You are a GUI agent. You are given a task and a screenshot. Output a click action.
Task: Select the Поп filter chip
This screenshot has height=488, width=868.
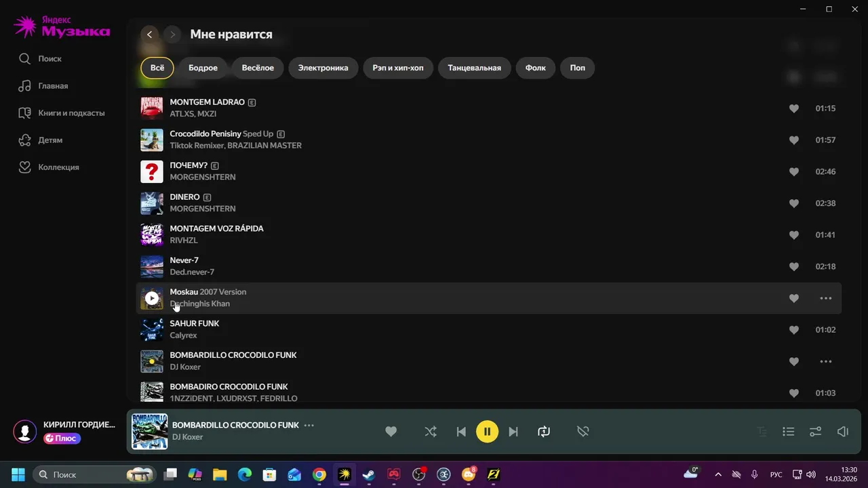pos(578,68)
